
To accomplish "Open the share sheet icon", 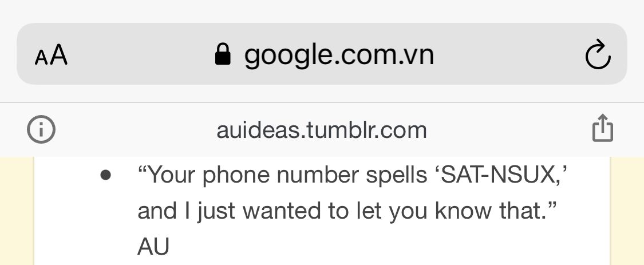I will [603, 128].
